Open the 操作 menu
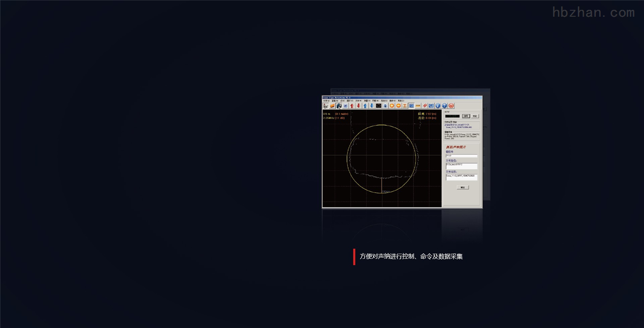Image resolution: width=644 pixels, height=328 pixels. point(392,101)
